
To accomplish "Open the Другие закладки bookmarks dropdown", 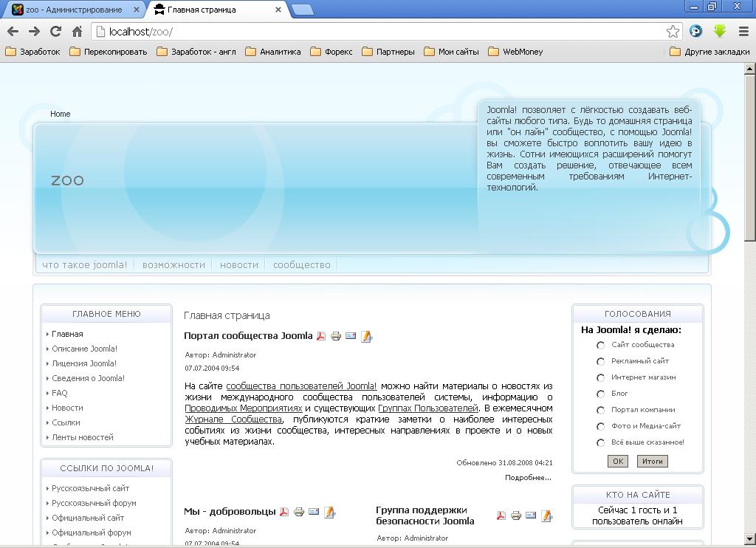I will (709, 52).
